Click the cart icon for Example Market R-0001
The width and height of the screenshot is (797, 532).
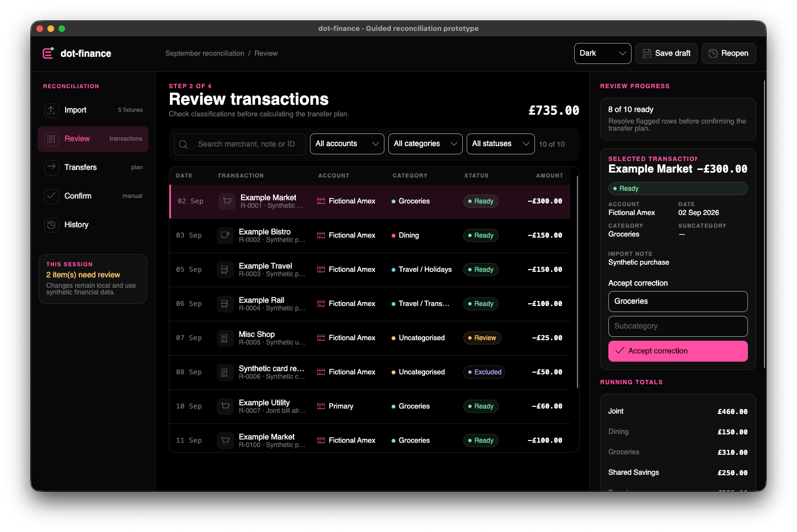(227, 201)
